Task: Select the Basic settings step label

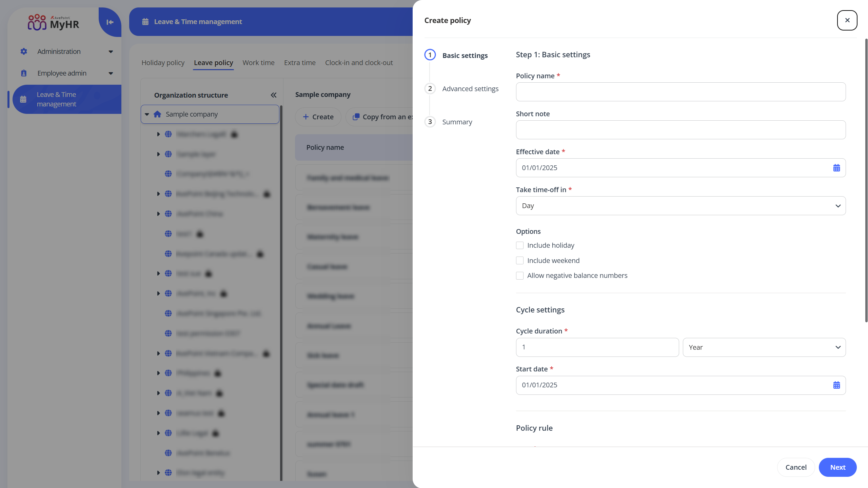Action: (465, 56)
